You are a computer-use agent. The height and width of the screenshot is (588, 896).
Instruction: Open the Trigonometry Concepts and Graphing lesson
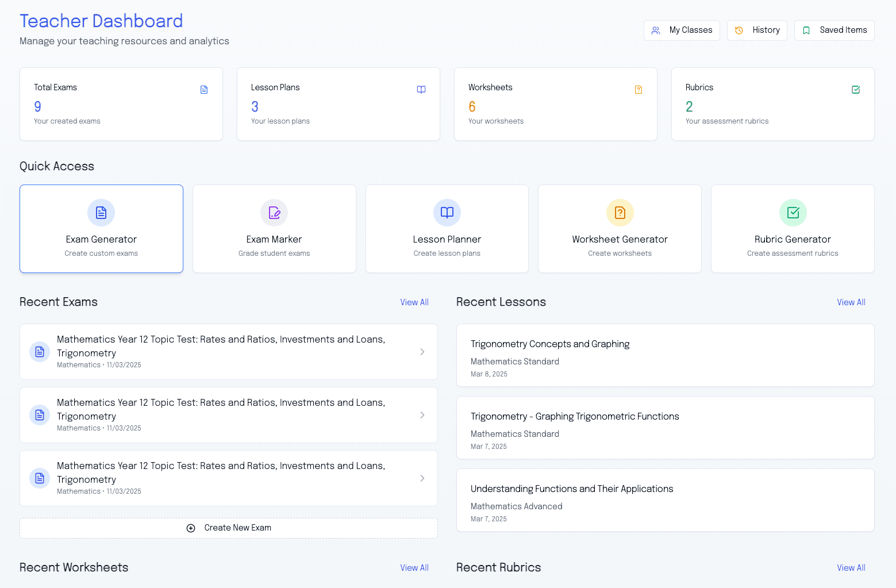coord(665,355)
